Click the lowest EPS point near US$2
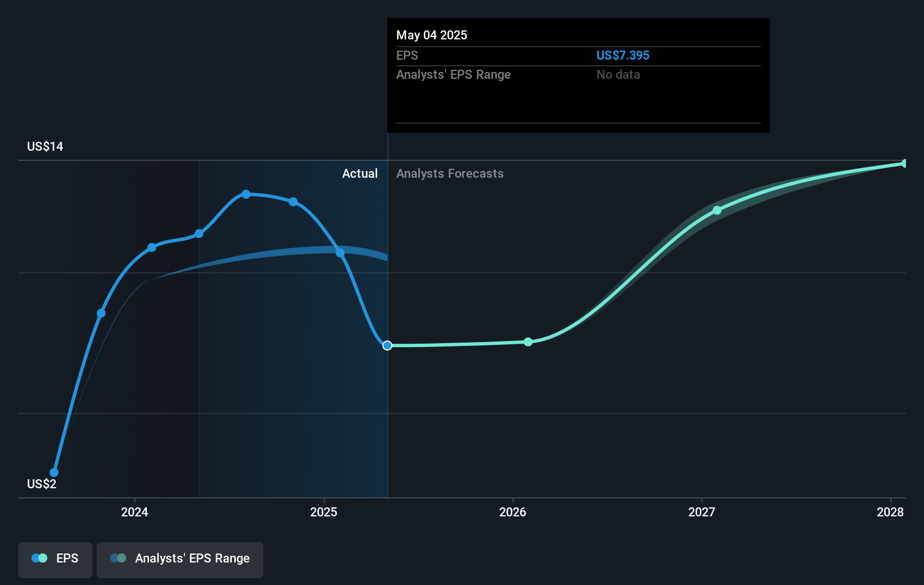Screen dimensions: 924x585 point(54,472)
